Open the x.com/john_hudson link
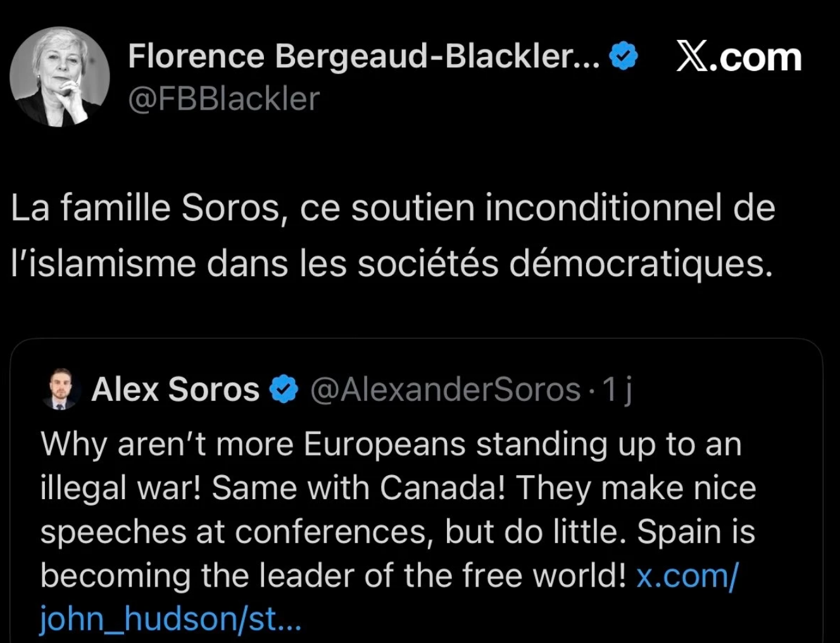The width and height of the screenshot is (840, 643). [x=687, y=576]
